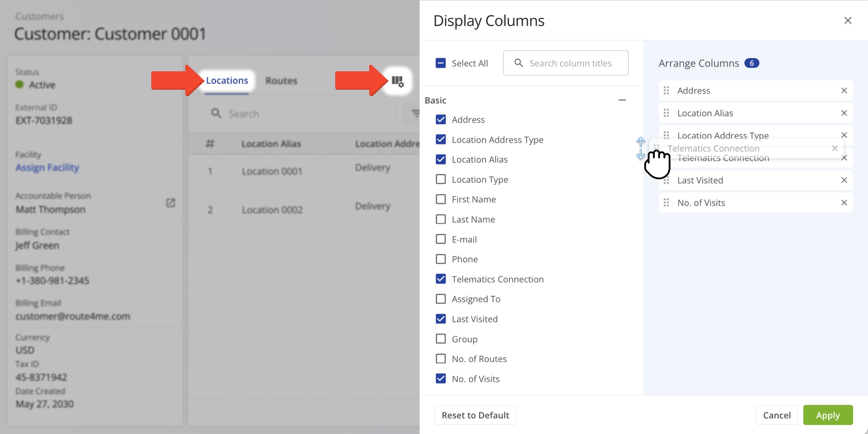Uncheck Location Alias checkbox
The image size is (868, 434).
[x=441, y=159]
